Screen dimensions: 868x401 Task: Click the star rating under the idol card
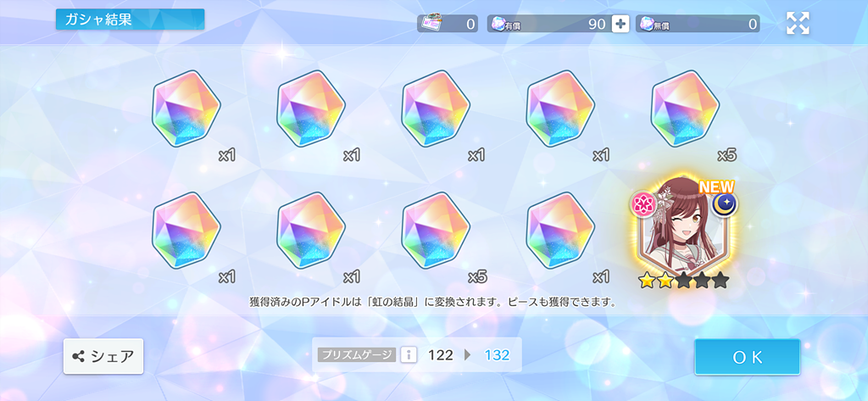pyautogui.click(x=684, y=281)
